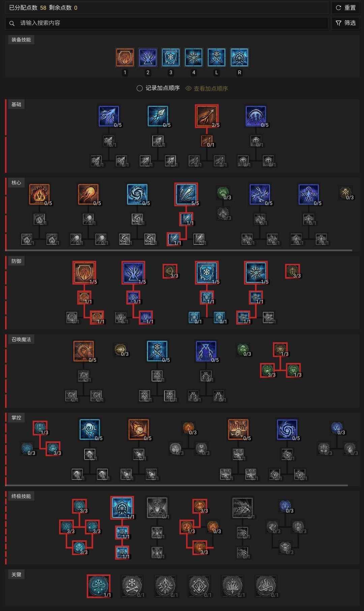Viewport: 364px width, 611px height.
Task: Select equipped skill in slot 1
Action: (125, 57)
